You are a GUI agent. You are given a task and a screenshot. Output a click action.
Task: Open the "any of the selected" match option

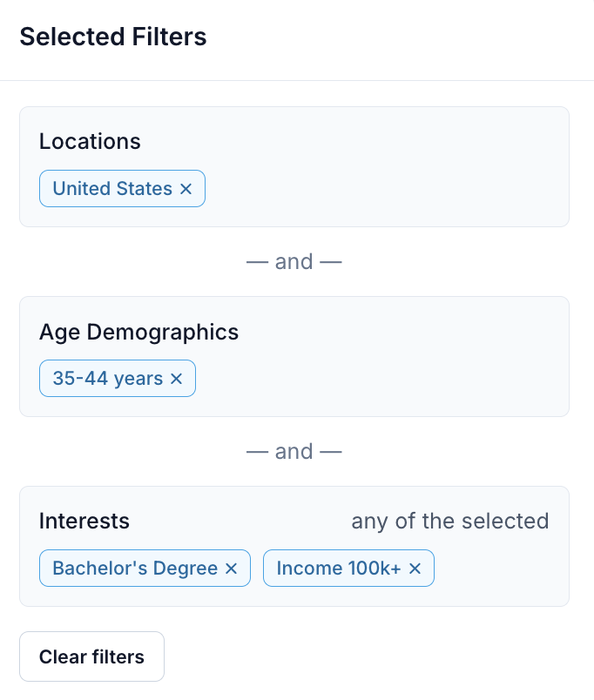449,522
